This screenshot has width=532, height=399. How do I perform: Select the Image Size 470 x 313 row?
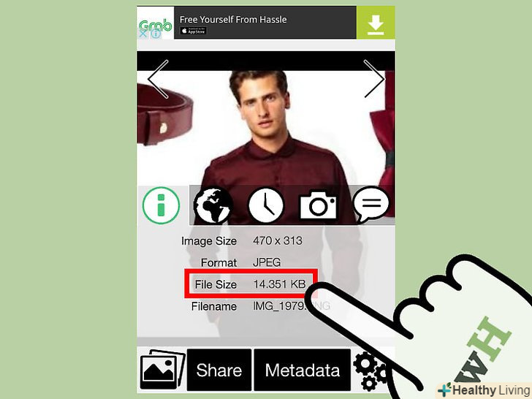242,241
